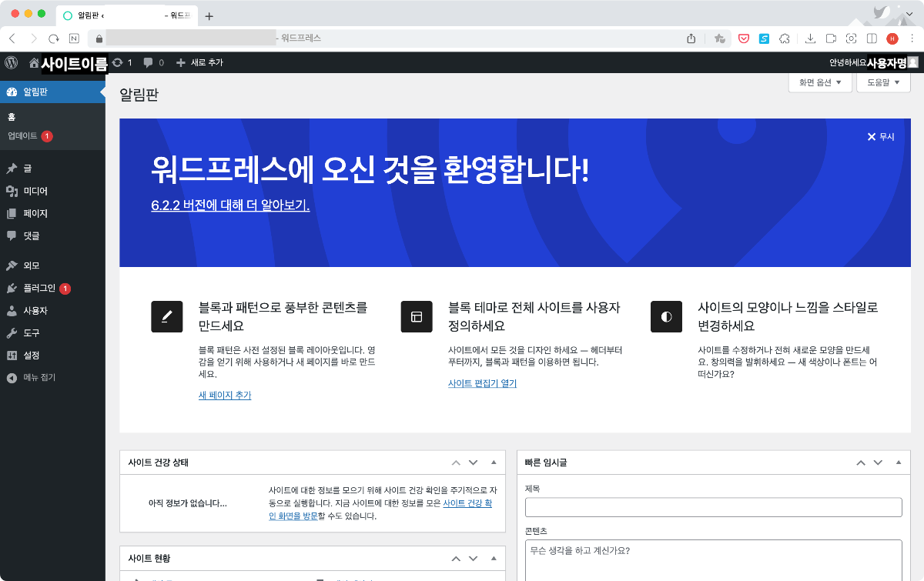Click the WordPress logo in admin bar
Screen dimensions: 924x581
pos(11,62)
